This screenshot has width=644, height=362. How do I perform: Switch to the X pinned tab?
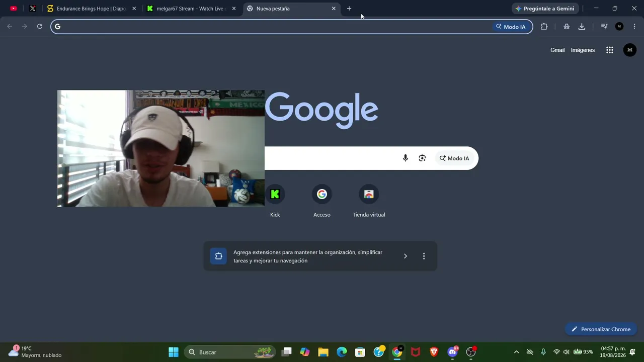pyautogui.click(x=33, y=9)
